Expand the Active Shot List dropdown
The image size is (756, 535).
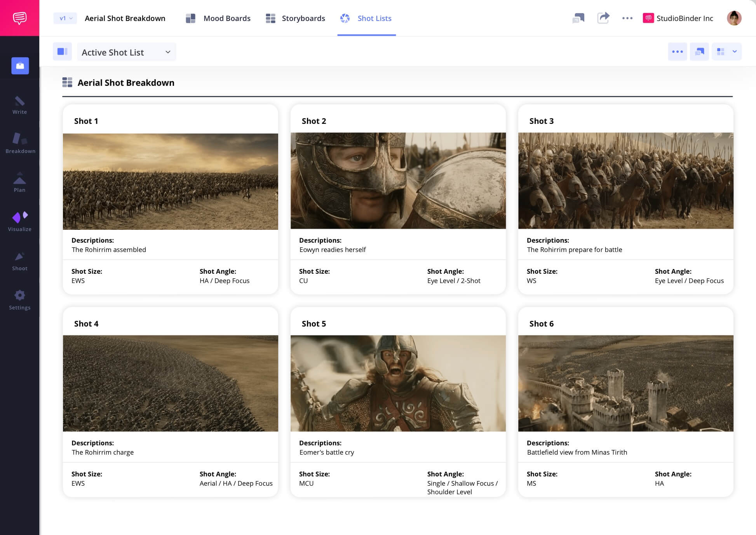tap(126, 52)
